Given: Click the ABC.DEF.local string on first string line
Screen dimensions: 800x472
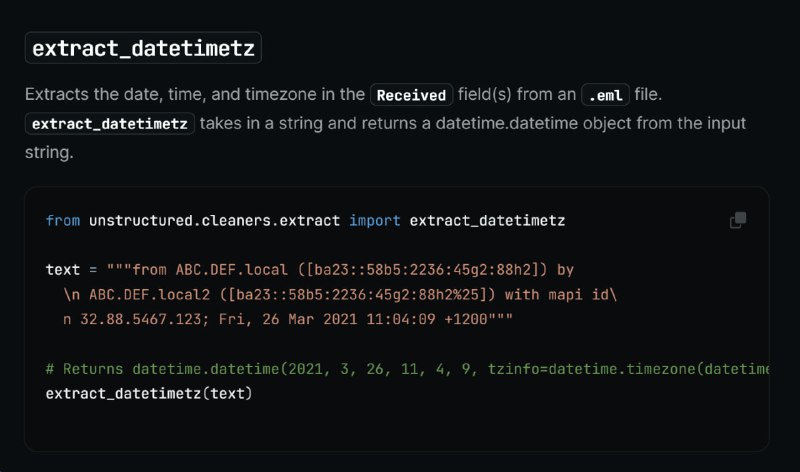Looking at the screenshot, I should (232, 269).
